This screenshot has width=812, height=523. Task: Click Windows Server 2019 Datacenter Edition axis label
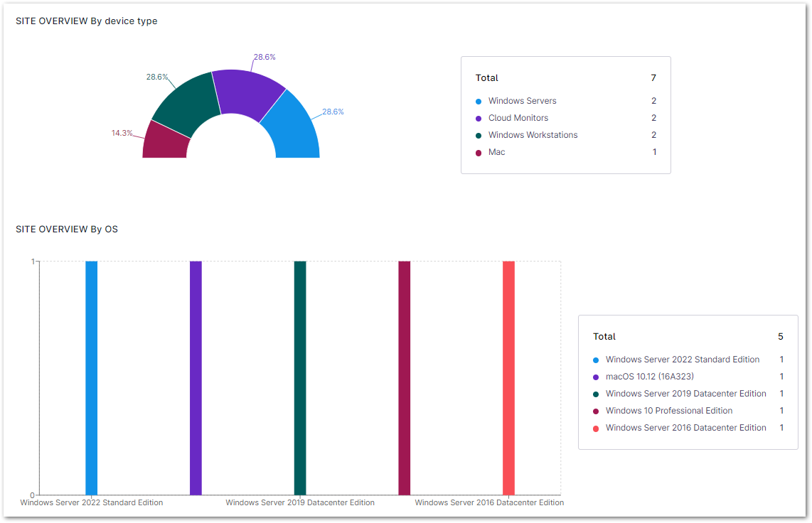click(x=300, y=502)
